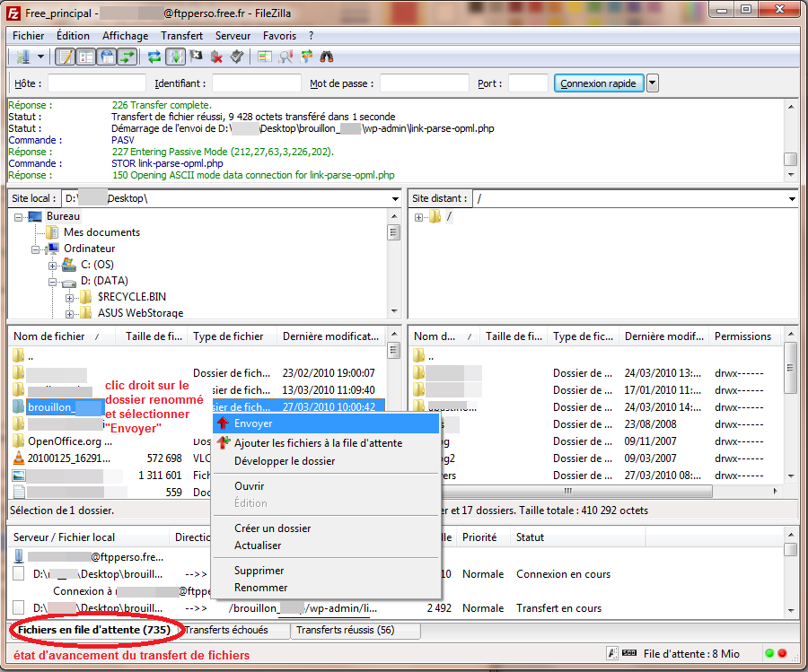
Task: Collapse the Ordinateur tree node
Action: click(x=35, y=249)
